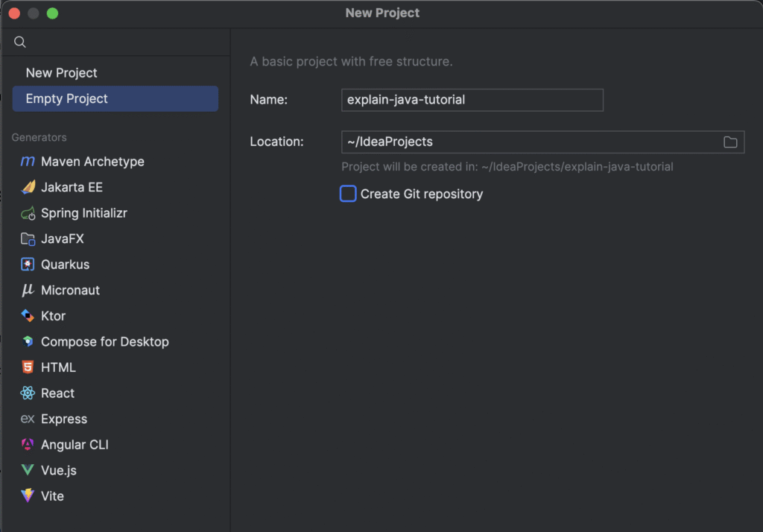The image size is (763, 532).
Task: Enable the Create Git repository checkbox
Action: [348, 194]
